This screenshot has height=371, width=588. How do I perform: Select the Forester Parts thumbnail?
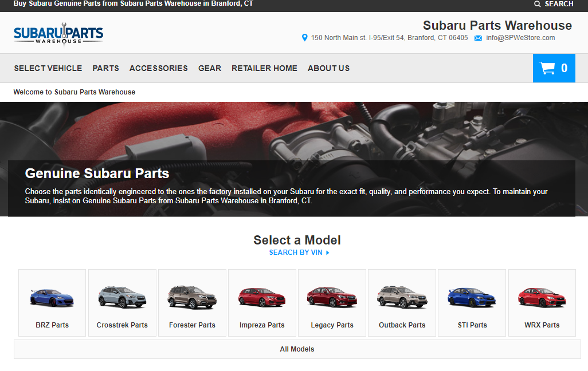191,302
